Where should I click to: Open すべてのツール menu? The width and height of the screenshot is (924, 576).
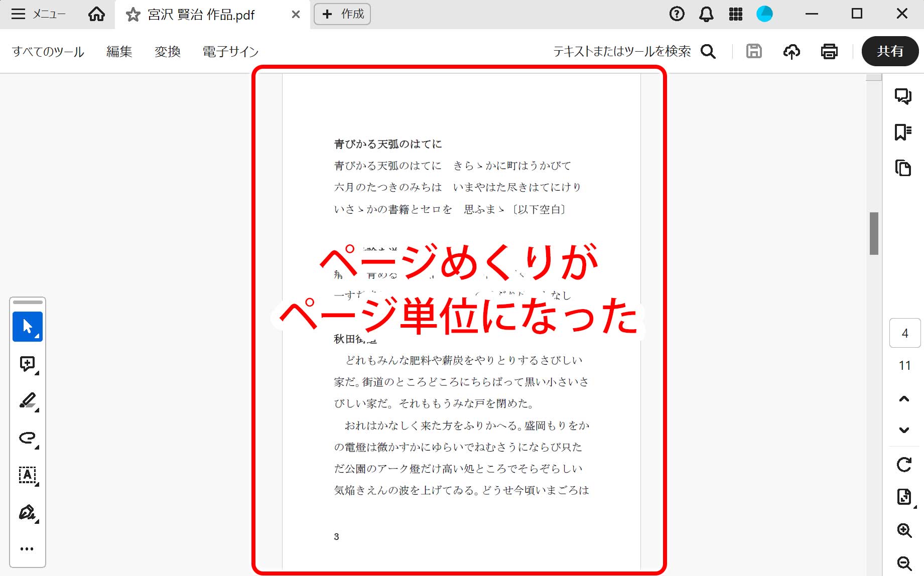(48, 51)
